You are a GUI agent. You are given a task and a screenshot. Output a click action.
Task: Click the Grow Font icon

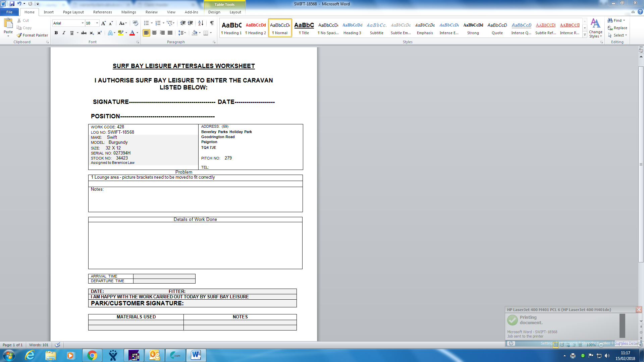pos(103,23)
